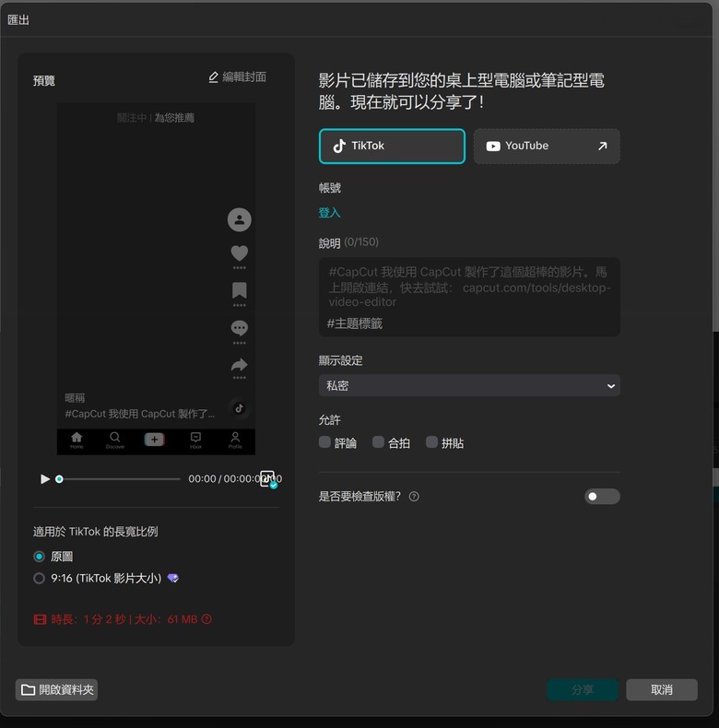Enable the 拼貼 checkbox
719x728 pixels.
click(x=431, y=442)
